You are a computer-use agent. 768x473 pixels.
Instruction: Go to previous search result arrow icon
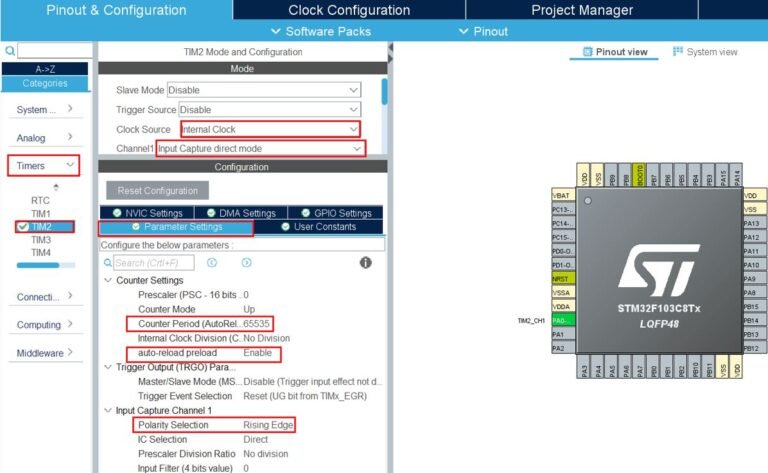tap(212, 262)
